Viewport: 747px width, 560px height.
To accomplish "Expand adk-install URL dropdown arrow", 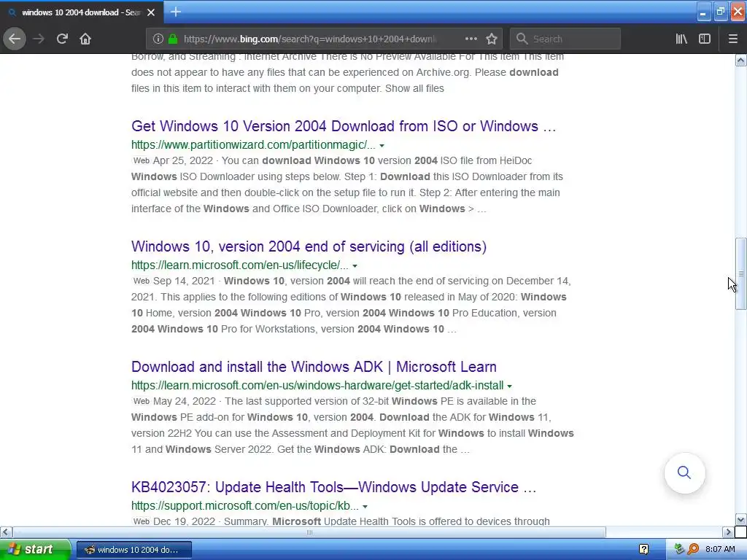I will point(509,386).
